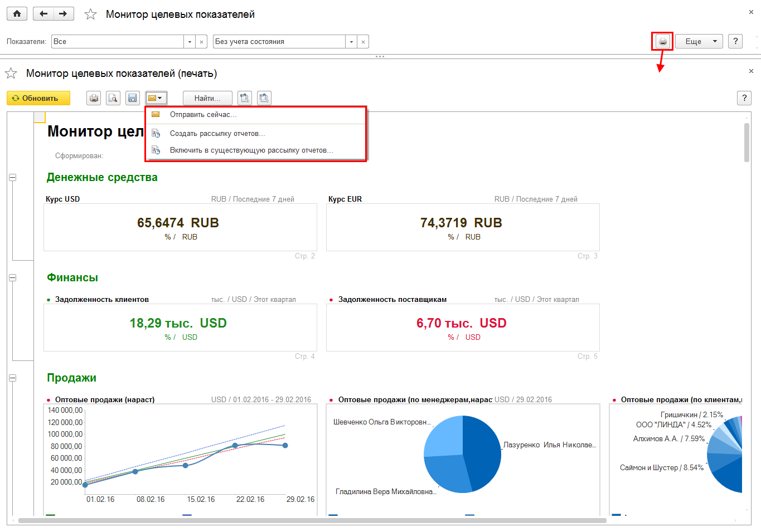Viewport: 761px width, 532px height.
Task: Click the 74,3719 RUB value
Action: 461,223
